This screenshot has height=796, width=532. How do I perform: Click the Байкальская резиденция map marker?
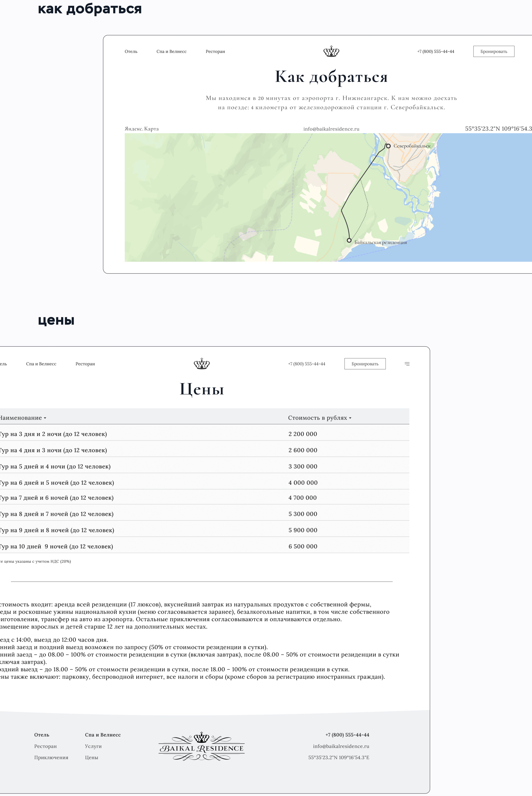coord(349,240)
